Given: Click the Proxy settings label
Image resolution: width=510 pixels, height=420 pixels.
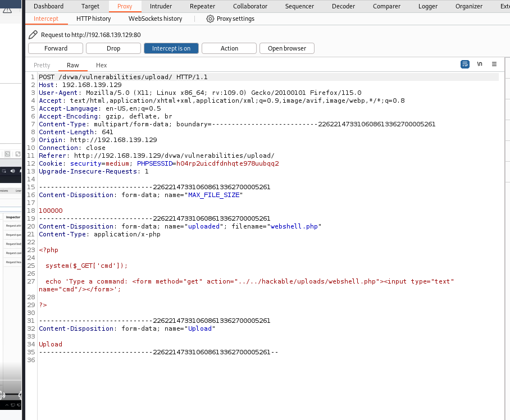Looking at the screenshot, I should coord(235,19).
